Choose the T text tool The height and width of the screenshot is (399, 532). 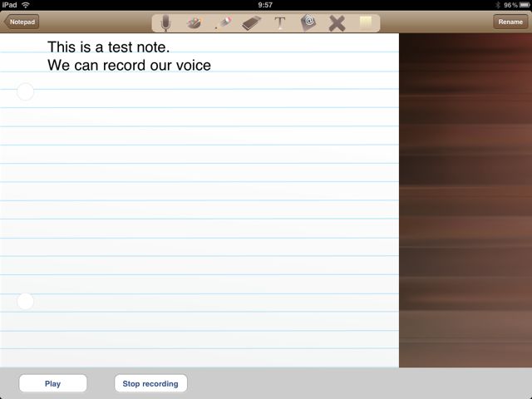[279, 23]
